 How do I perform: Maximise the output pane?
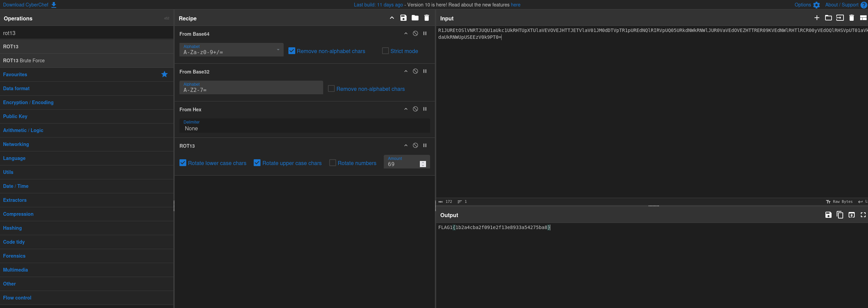click(x=863, y=215)
